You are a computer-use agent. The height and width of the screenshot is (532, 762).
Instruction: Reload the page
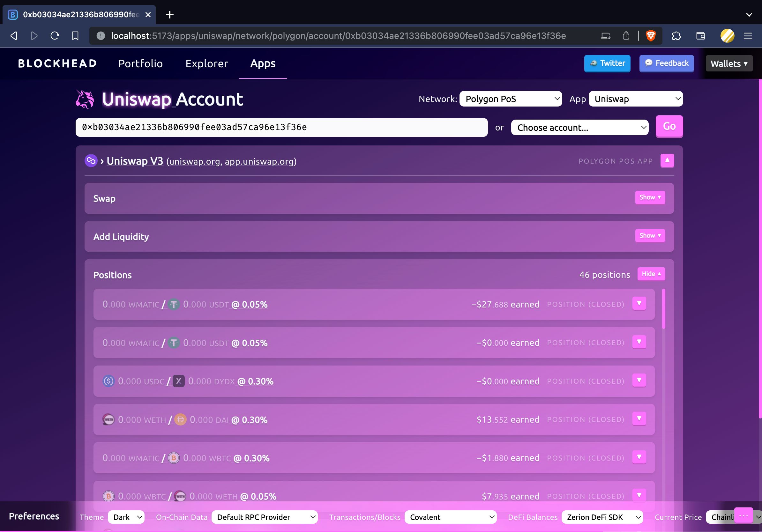pyautogui.click(x=55, y=36)
